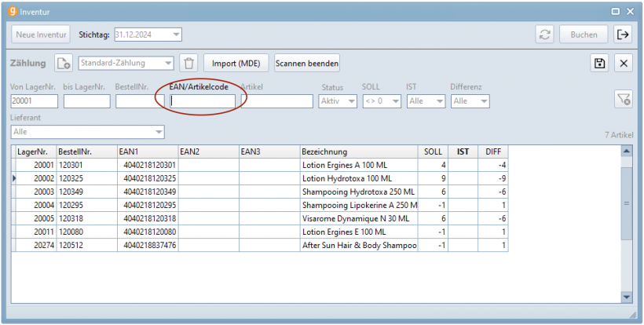
Task: Click the Scannen beenden button
Action: click(307, 64)
